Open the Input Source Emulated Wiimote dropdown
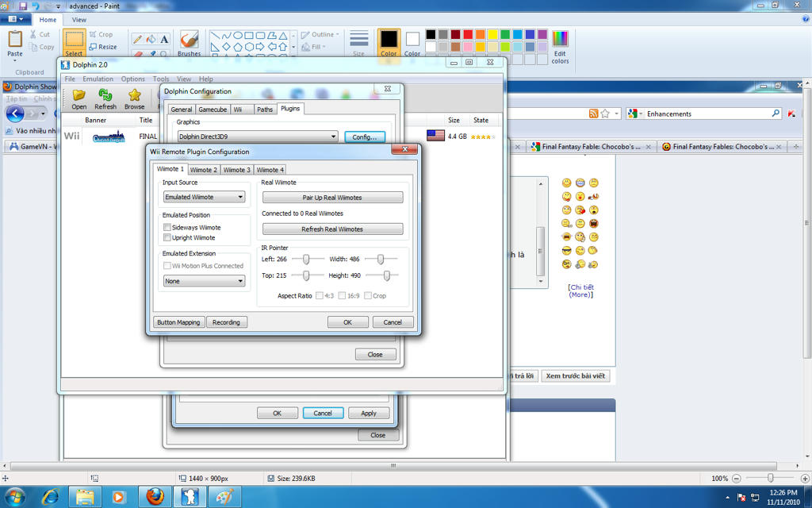812x508 pixels. [205, 197]
